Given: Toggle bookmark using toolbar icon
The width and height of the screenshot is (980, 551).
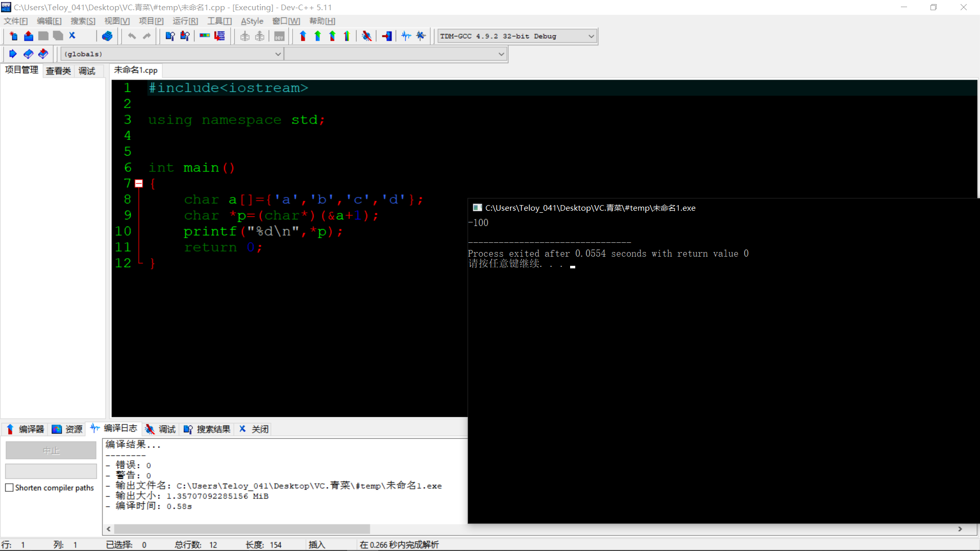Looking at the screenshot, I should coord(205,36).
